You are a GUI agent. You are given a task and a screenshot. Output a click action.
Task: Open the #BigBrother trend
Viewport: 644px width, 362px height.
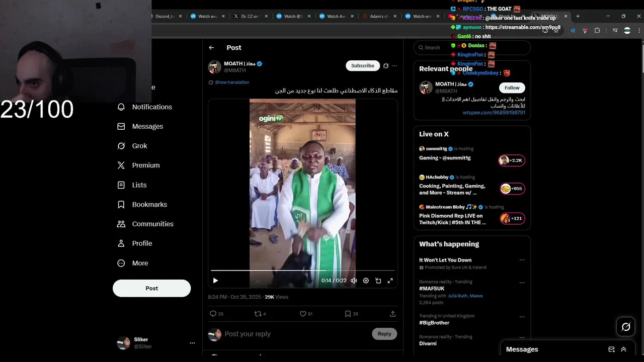tap(434, 323)
